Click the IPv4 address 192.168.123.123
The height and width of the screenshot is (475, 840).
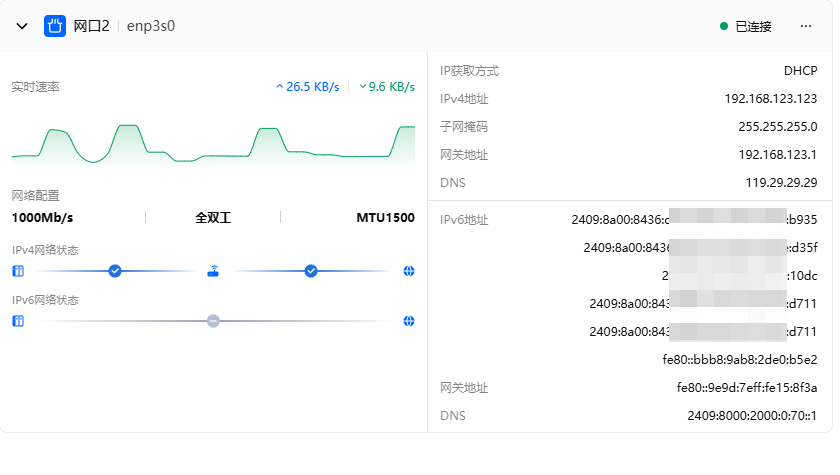pyautogui.click(x=770, y=99)
